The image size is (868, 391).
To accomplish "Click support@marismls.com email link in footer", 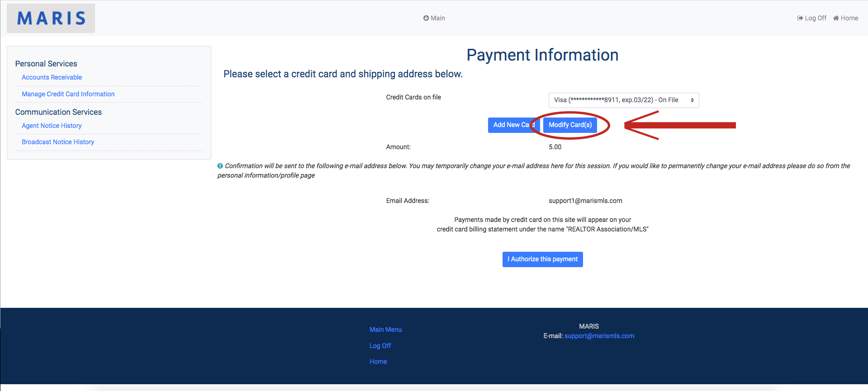I will [x=599, y=336].
